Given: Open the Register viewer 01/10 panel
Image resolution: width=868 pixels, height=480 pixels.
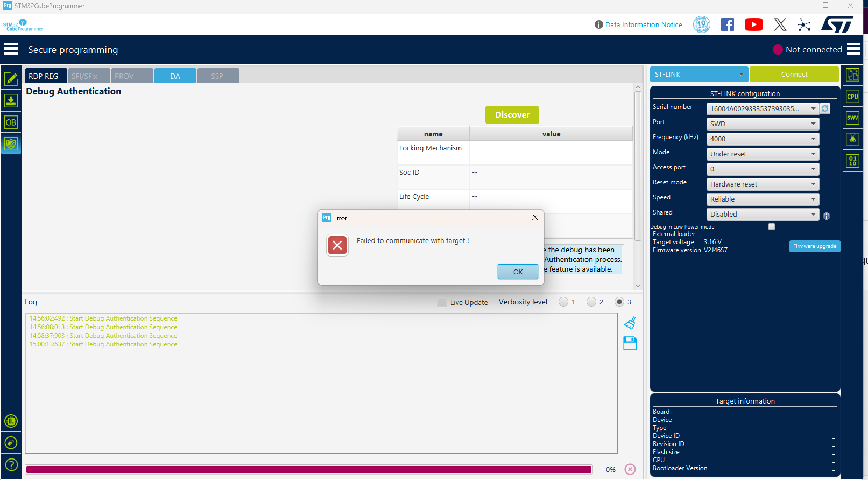Looking at the screenshot, I should (853, 161).
